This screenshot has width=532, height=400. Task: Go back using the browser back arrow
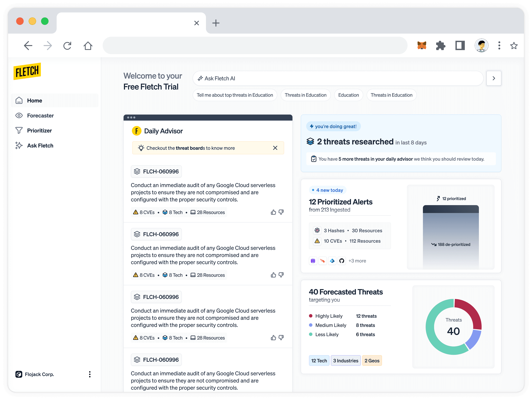28,45
